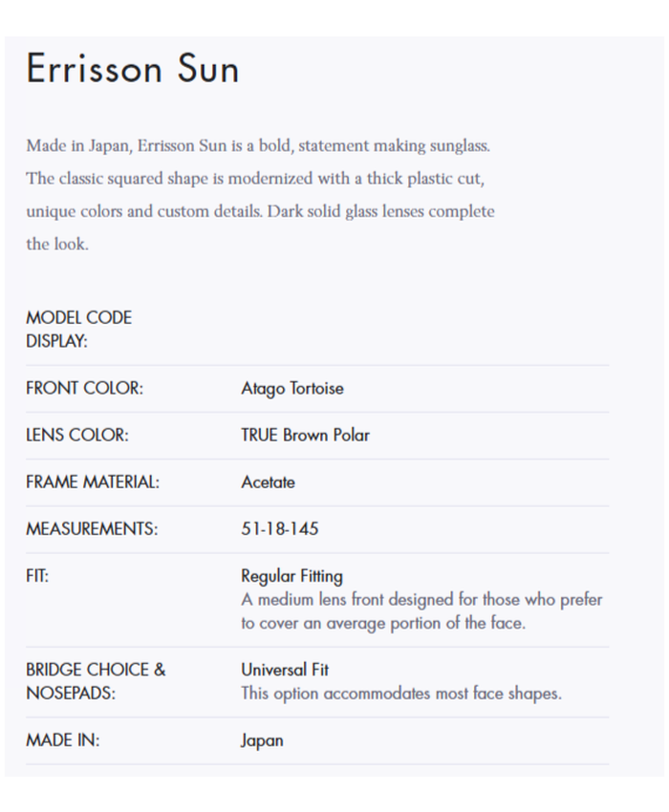
Task: Click the MEASUREMENTS label
Action: 92,529
